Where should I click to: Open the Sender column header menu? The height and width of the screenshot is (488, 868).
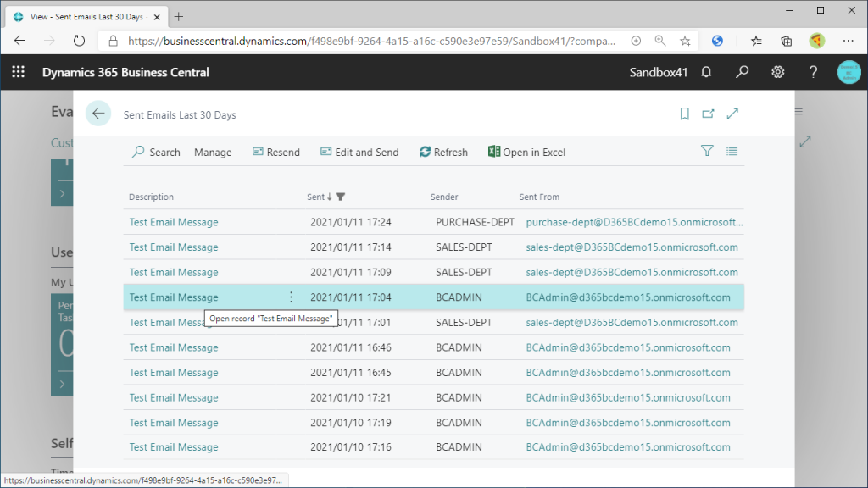pos(444,197)
